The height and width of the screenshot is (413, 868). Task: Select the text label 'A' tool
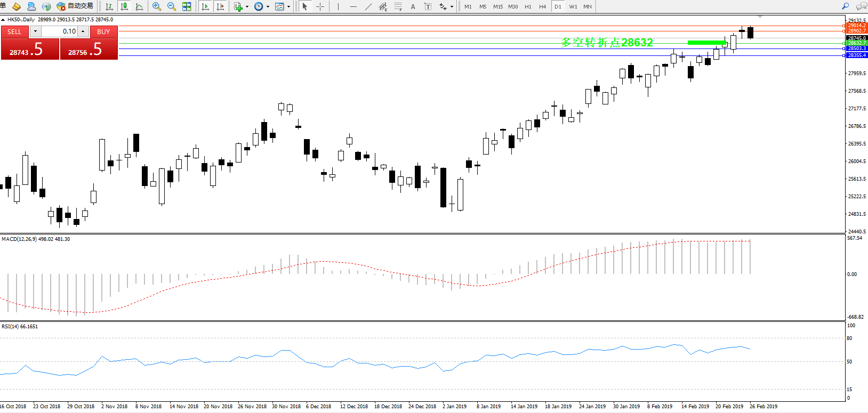[x=413, y=6]
